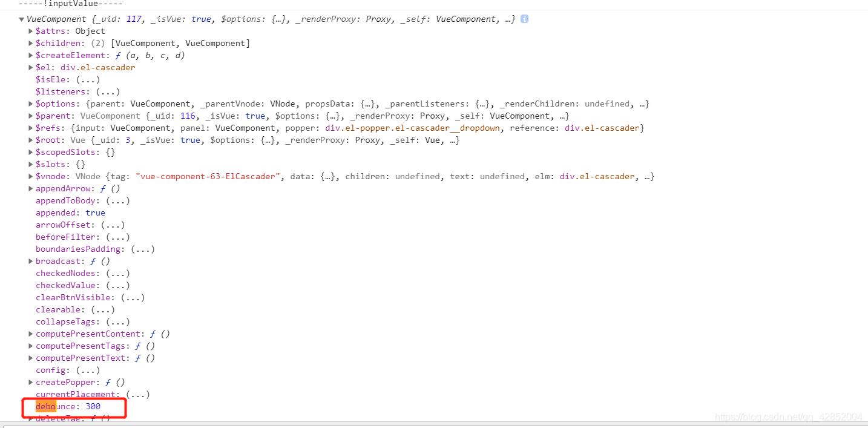868x428 pixels.
Task: Expand the computePresentTags function
Action: [31, 346]
